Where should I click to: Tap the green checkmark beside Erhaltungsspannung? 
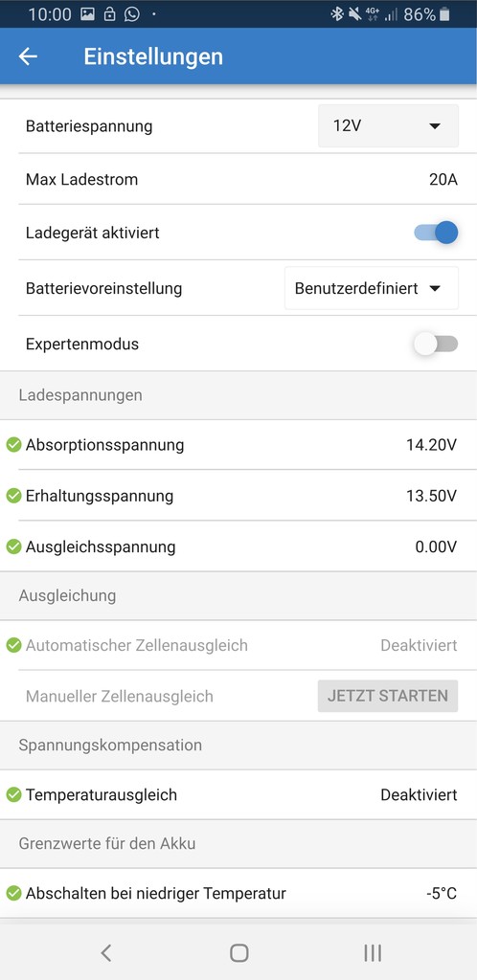pos(13,497)
